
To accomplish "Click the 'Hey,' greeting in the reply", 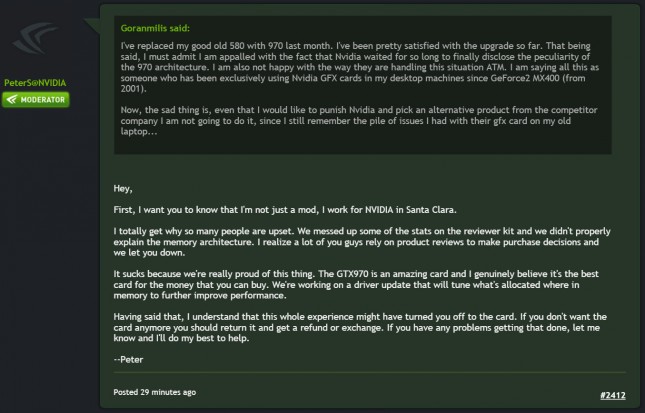I will click(x=123, y=188).
